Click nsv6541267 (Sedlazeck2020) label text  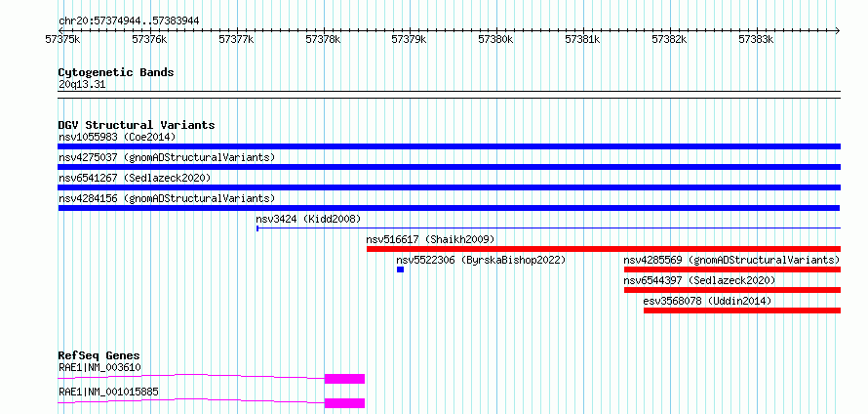pyautogui.click(x=135, y=178)
